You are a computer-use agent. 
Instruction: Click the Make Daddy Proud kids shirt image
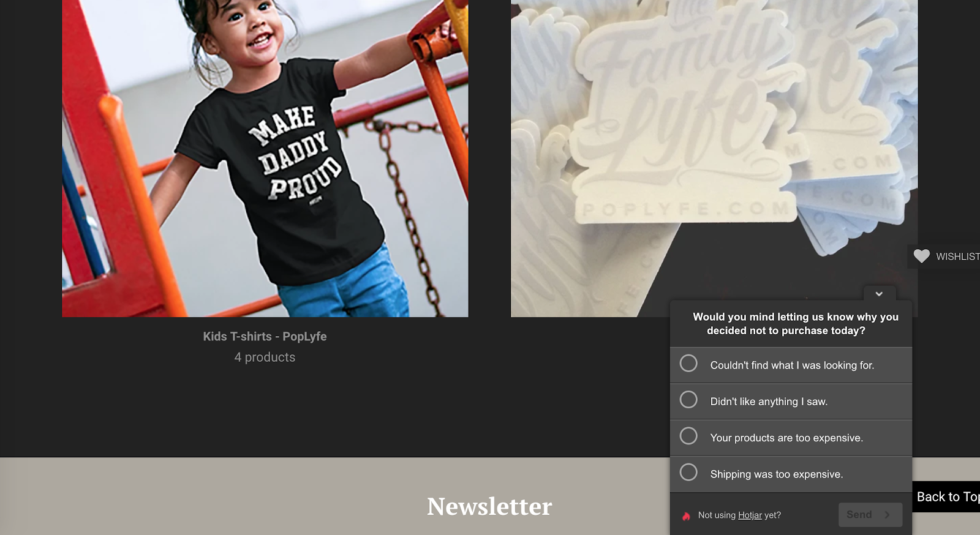265,159
